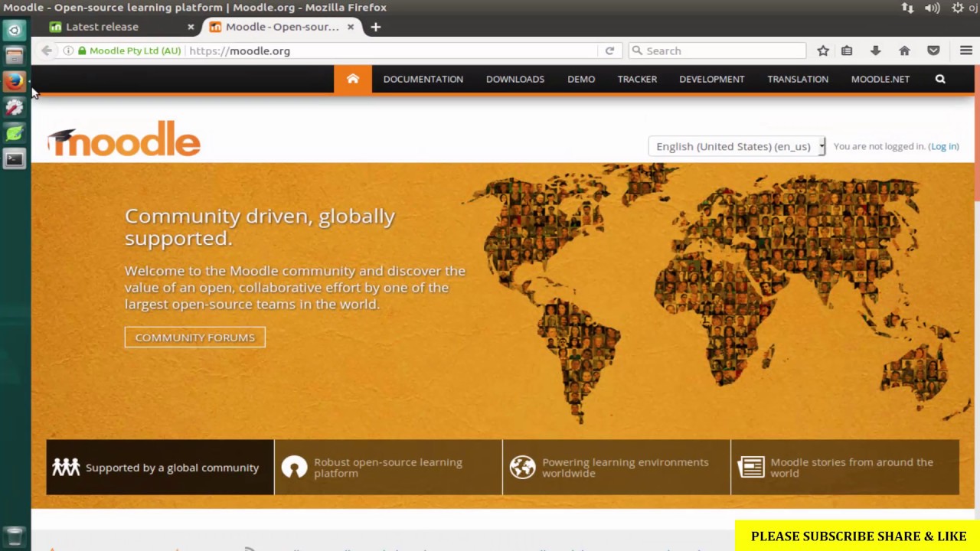Open the Trash icon in the launcher
Screen dimensions: 980x551
(x=14, y=536)
